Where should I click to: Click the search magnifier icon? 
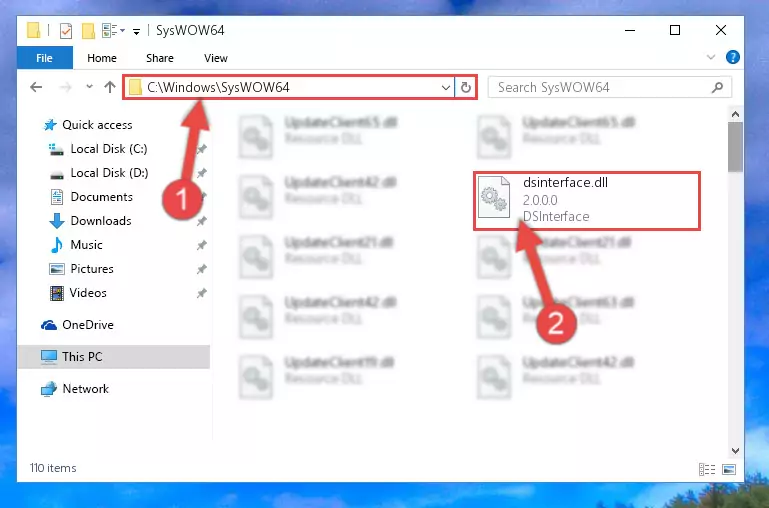pos(717,88)
